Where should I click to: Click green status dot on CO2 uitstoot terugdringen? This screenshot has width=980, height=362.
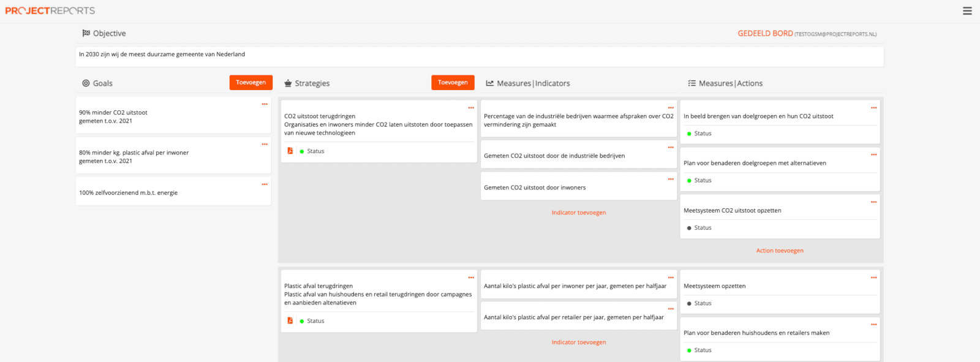pyautogui.click(x=302, y=151)
